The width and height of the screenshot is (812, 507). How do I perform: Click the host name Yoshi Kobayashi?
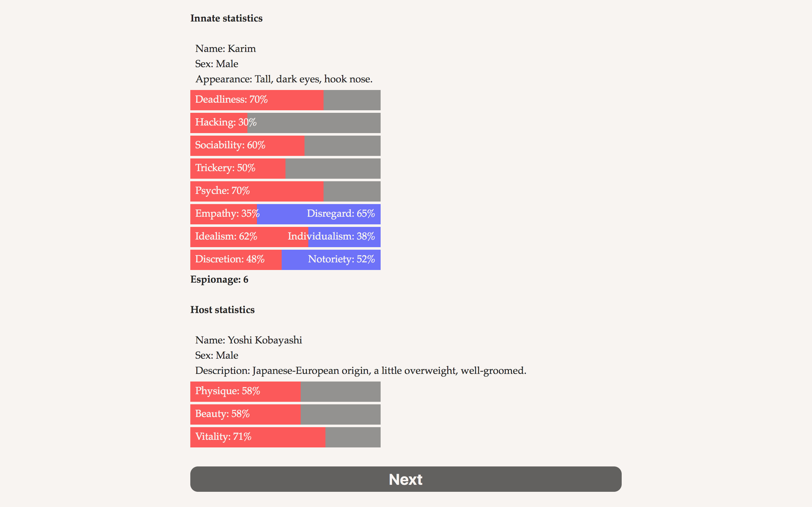click(x=265, y=340)
